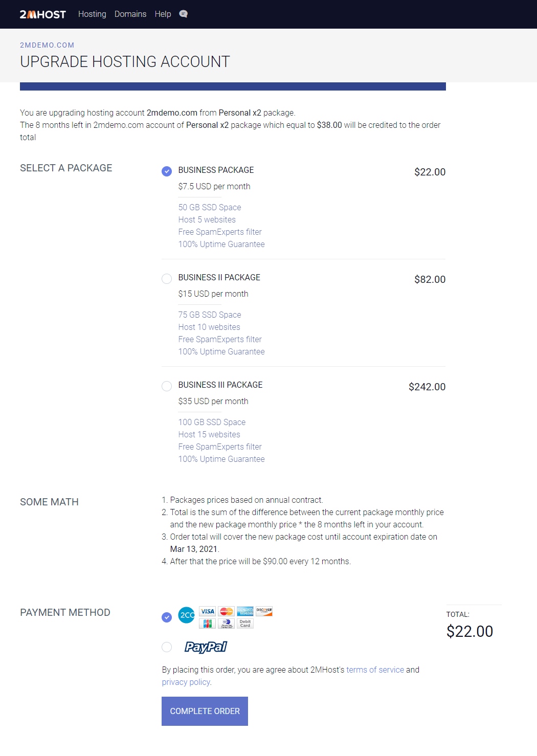The width and height of the screenshot is (537, 756).
Task: Click the Visa card icon
Action: [207, 611]
